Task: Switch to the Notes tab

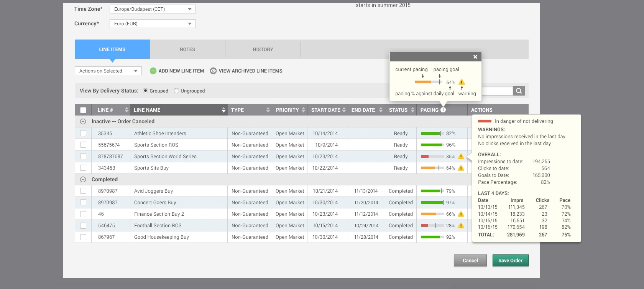Action: click(x=187, y=50)
